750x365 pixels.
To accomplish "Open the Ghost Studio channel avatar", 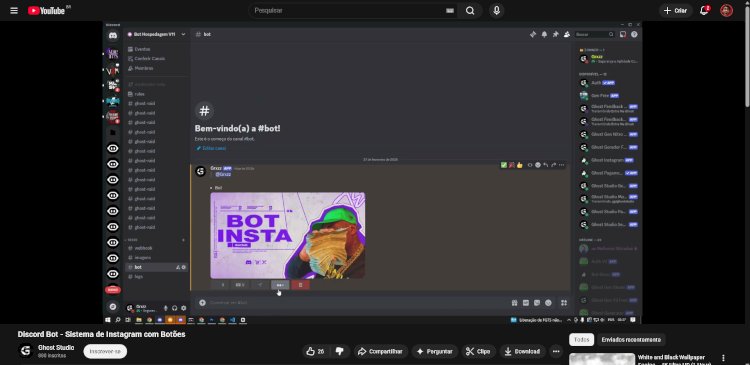I will click(x=25, y=351).
